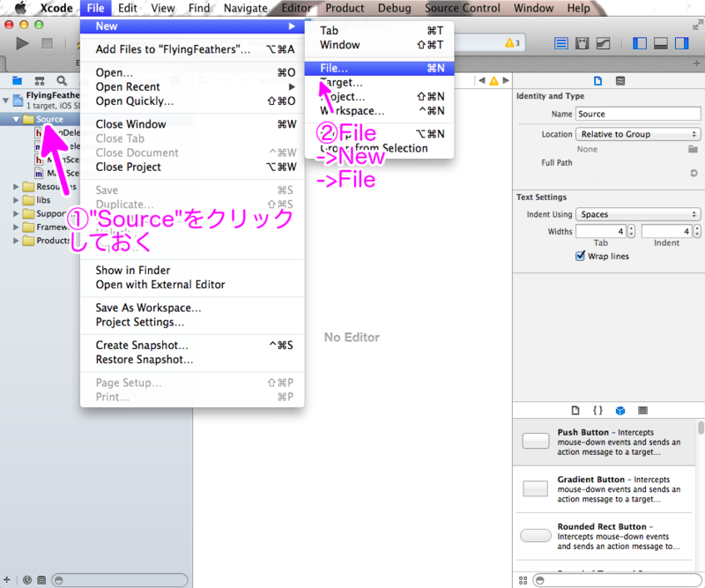Collapse the Source group disclosure triangle
The height and width of the screenshot is (588, 705).
tap(16, 119)
